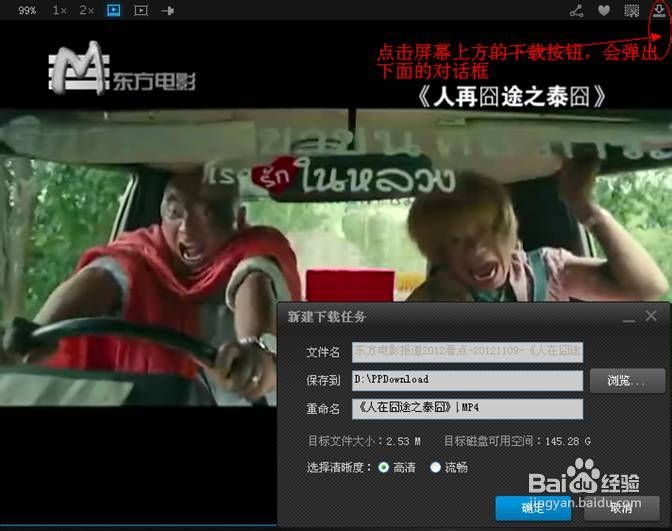Cancel the download with 取消 button
The image size is (672, 531).
621,508
